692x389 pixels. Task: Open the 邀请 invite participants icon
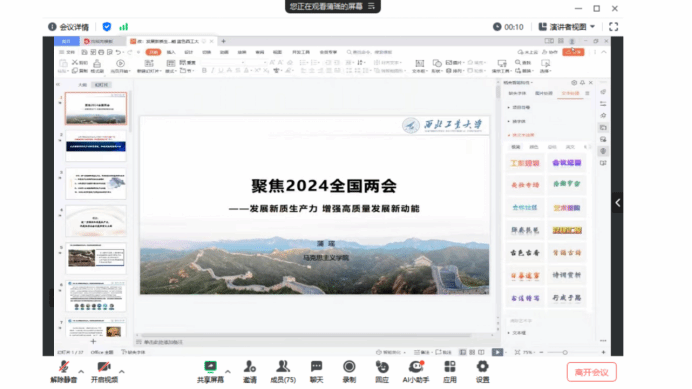[x=250, y=371]
